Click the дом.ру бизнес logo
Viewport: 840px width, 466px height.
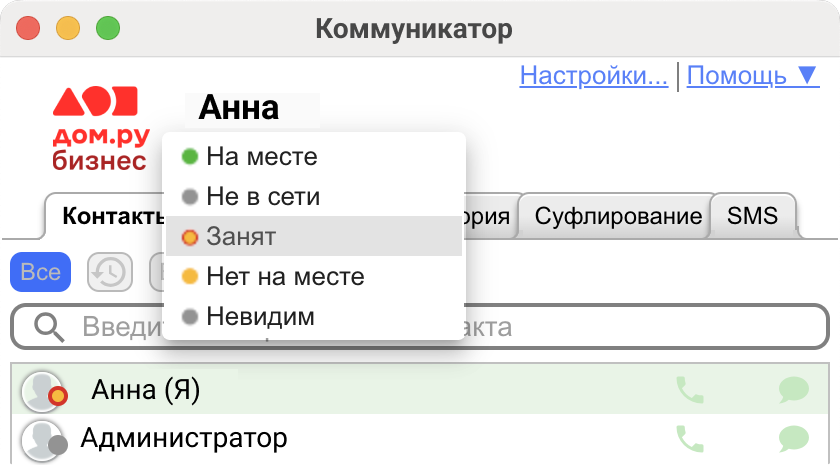100,128
